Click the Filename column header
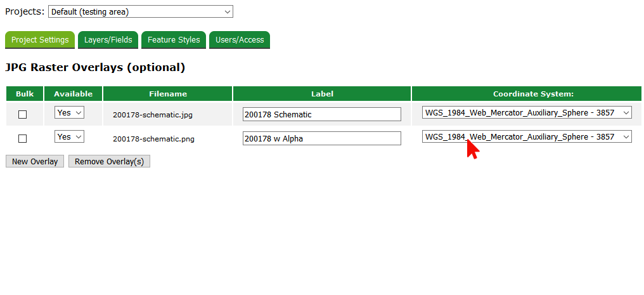The width and height of the screenshot is (644, 295). (168, 94)
